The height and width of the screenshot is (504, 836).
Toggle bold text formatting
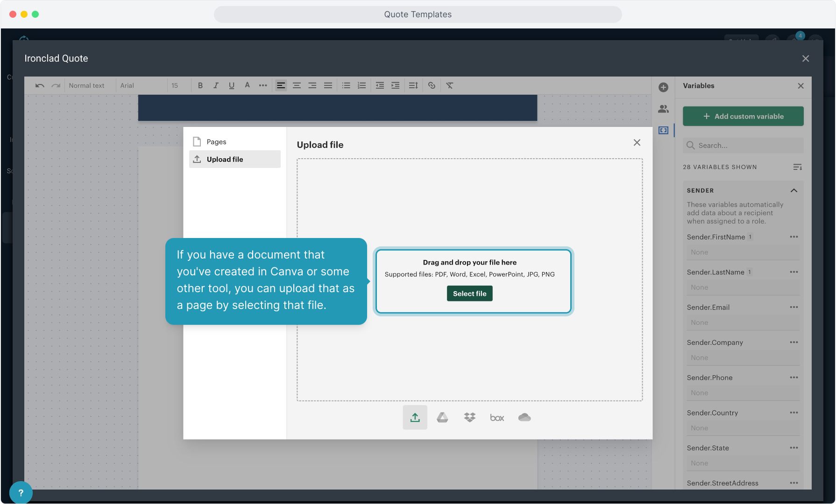(200, 85)
